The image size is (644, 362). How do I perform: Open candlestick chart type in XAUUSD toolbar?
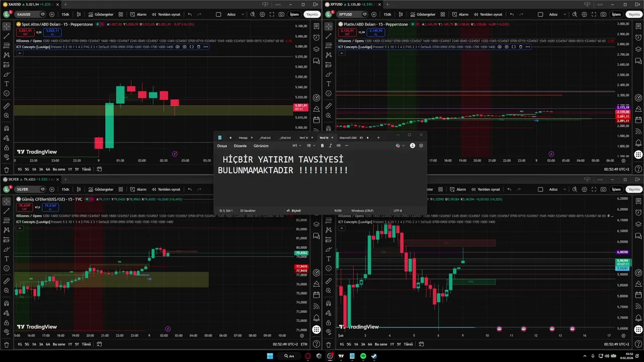point(78,15)
